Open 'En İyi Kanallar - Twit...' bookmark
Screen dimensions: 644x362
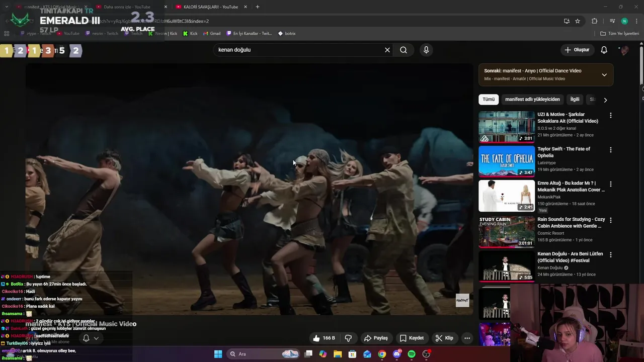(249, 34)
